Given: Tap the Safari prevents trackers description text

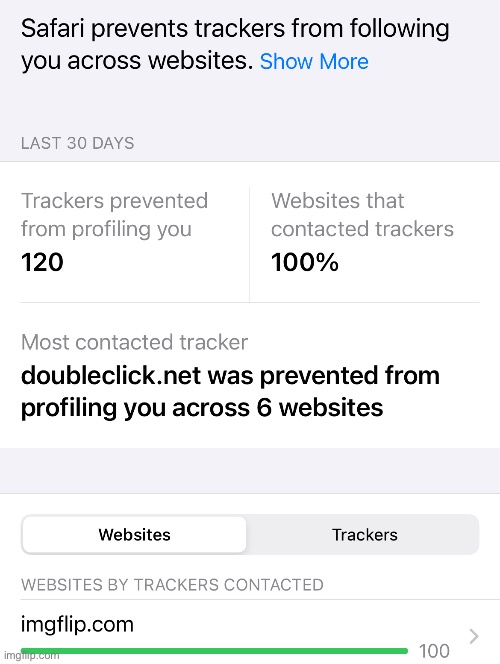Looking at the screenshot, I should point(235,45).
